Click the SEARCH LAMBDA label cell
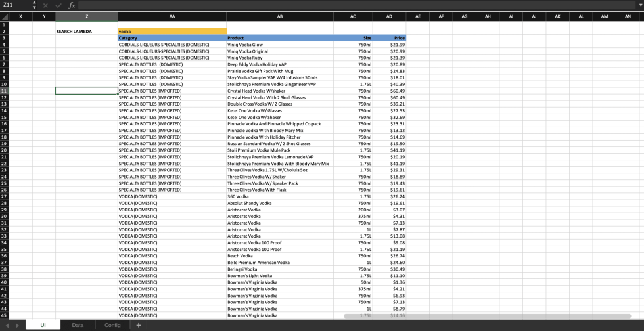This screenshot has width=644, height=331. pos(87,32)
